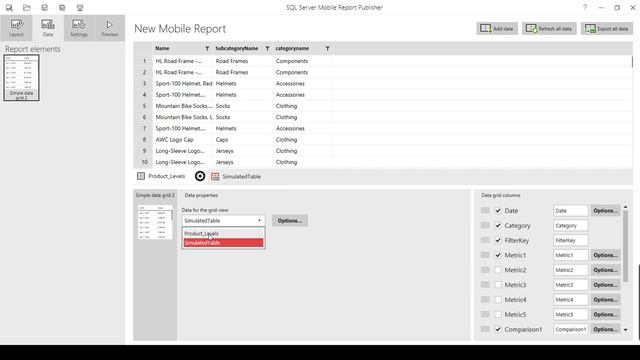Select Simple data grid 2 report element thumbnail
Screen dimensions: 640x360
(x=21, y=78)
